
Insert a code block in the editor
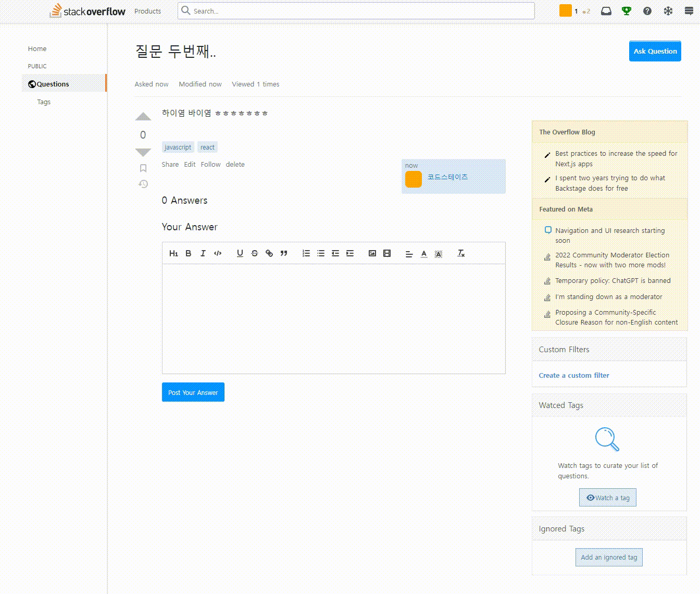pos(218,253)
